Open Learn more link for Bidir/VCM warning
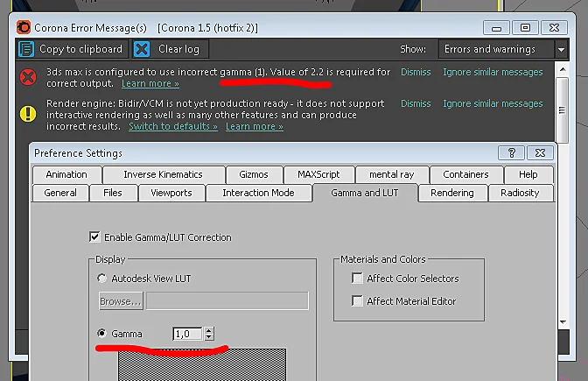 255,126
